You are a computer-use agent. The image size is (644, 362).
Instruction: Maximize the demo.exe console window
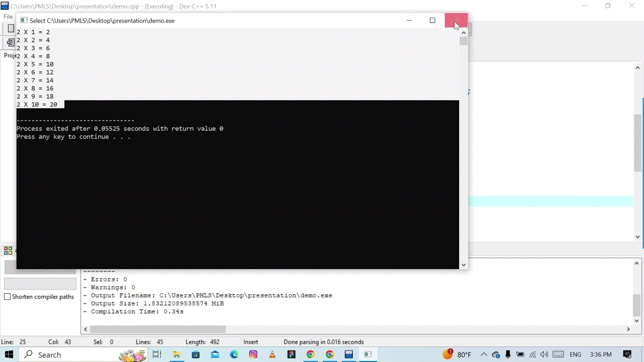click(432, 21)
